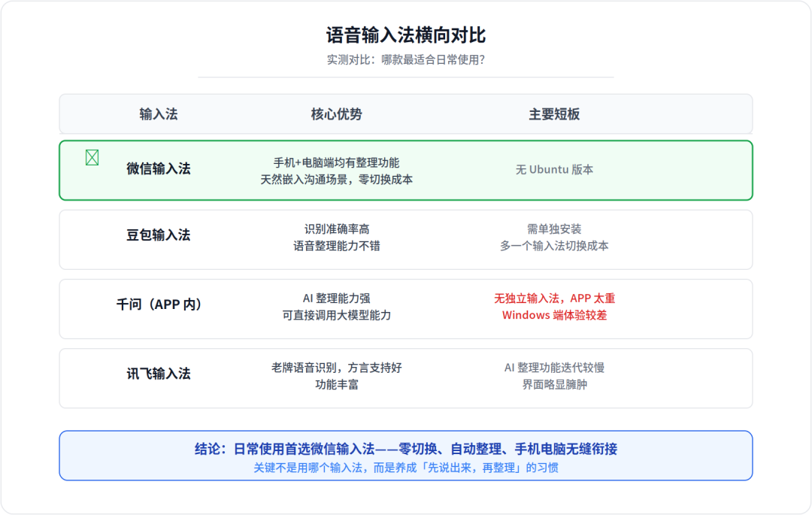Image resolution: width=812 pixels, height=515 pixels.
Task: Click the green crossed-box icon beside 微信输入法
Action: [x=92, y=157]
